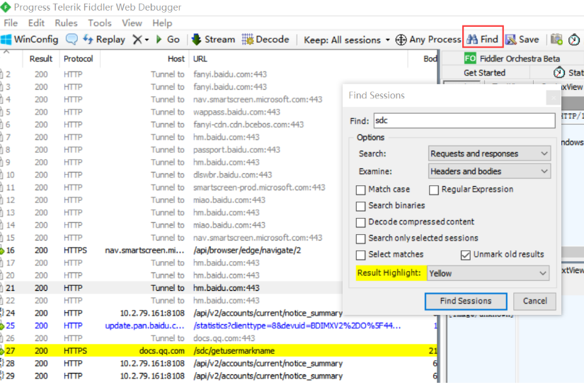Open the Search scope dropdown
This screenshot has height=392, width=584.
click(x=489, y=154)
